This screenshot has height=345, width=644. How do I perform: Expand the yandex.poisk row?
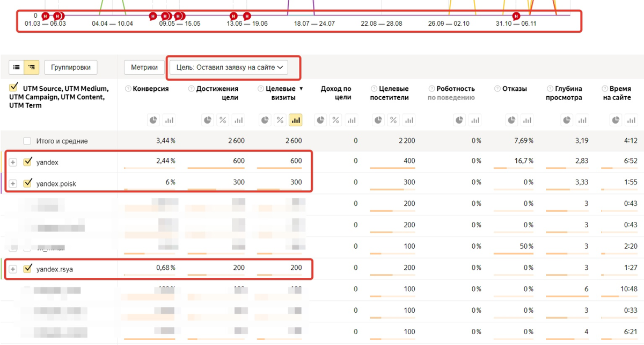click(x=13, y=183)
